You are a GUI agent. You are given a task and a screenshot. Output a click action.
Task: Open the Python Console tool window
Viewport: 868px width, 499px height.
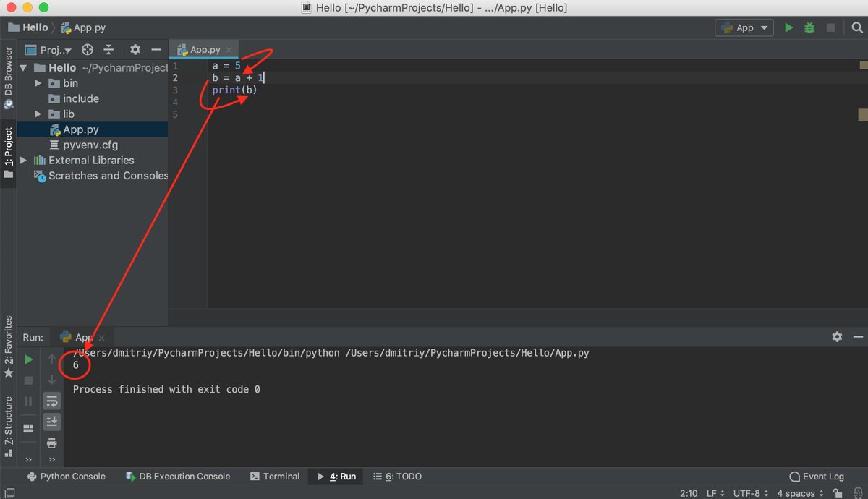[x=66, y=477]
